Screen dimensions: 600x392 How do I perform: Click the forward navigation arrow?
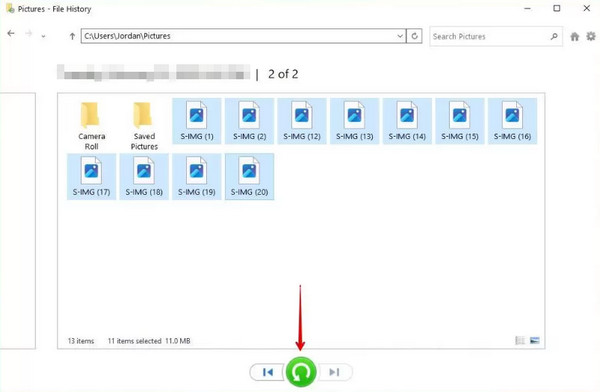(29, 34)
